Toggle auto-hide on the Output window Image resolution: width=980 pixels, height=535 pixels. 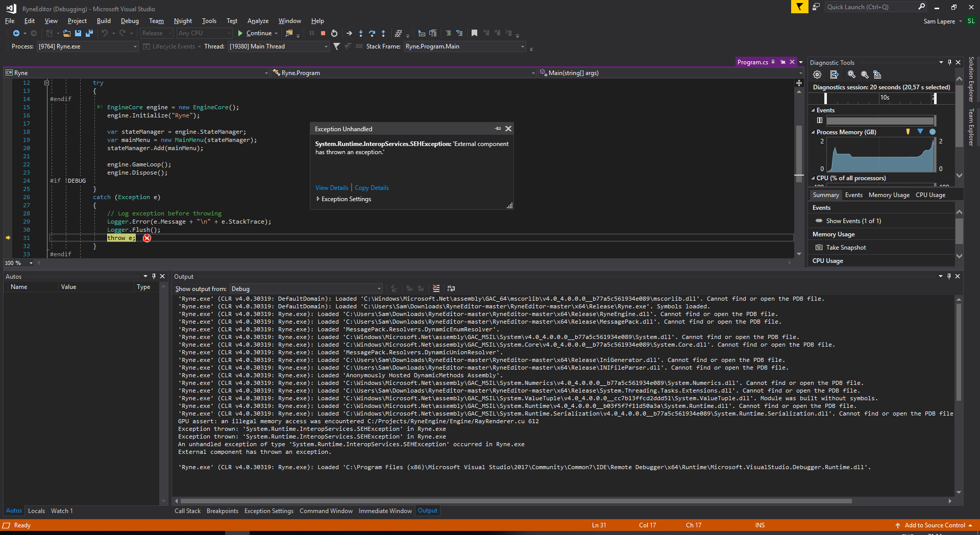(949, 276)
